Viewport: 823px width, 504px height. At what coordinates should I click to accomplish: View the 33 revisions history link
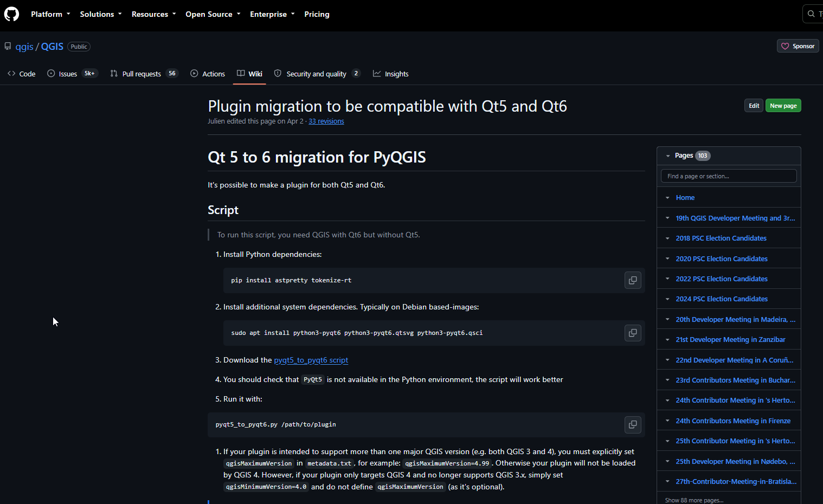click(326, 121)
